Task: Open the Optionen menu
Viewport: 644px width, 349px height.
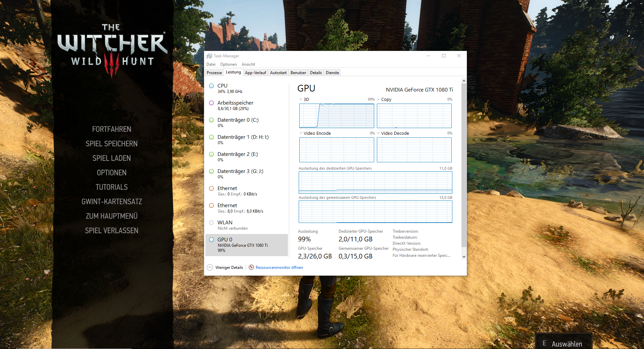Action: pyautogui.click(x=228, y=64)
